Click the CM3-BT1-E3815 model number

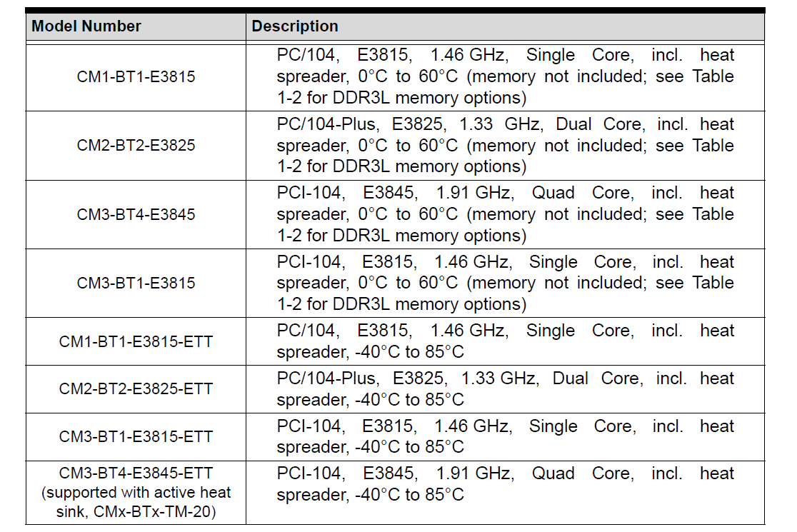[136, 283]
